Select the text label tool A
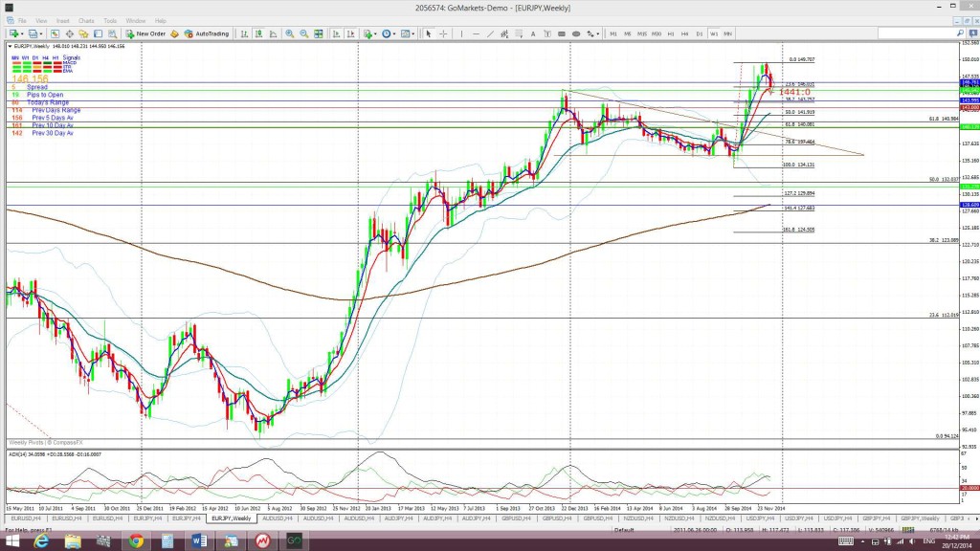The width and height of the screenshot is (980, 551). 533,33
